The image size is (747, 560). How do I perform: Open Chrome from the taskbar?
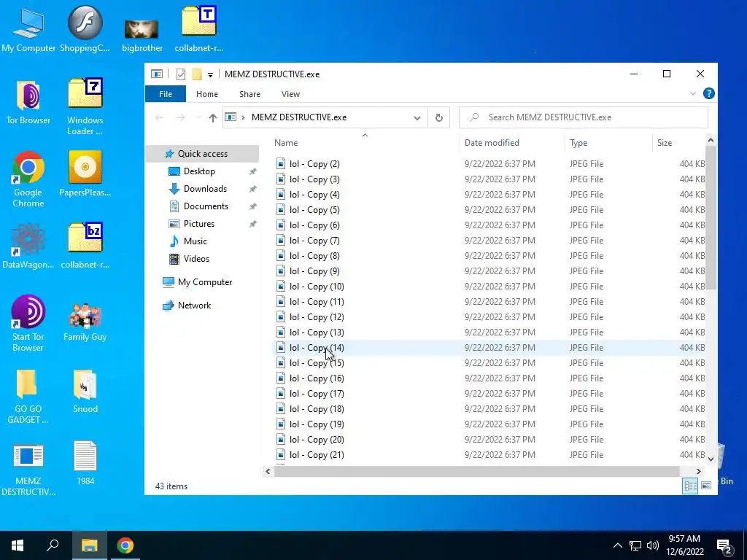pos(125,545)
